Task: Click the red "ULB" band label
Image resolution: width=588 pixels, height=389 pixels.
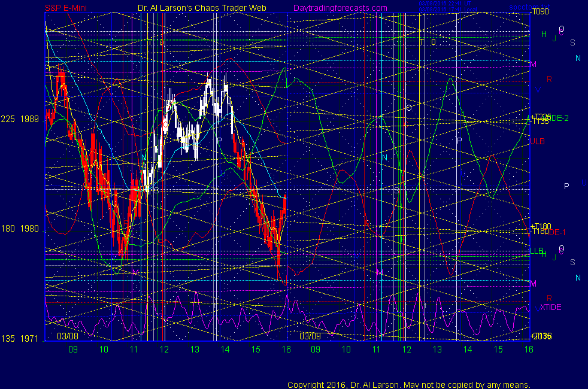Action: pos(537,141)
